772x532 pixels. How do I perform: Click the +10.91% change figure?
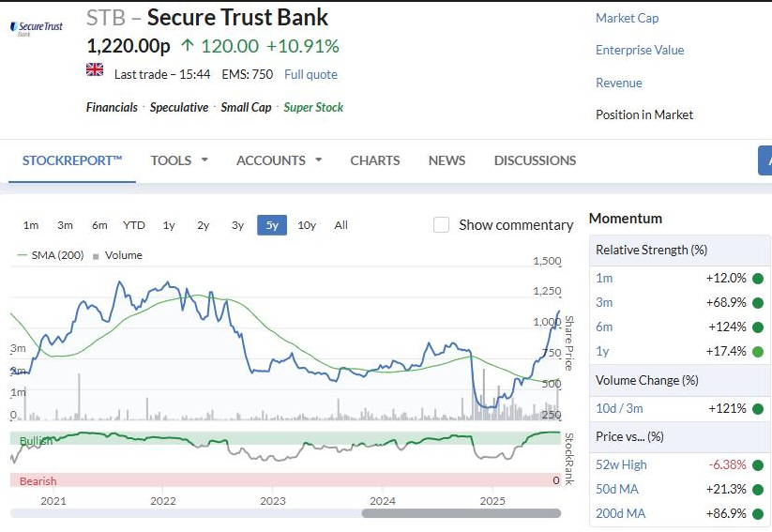pos(303,46)
